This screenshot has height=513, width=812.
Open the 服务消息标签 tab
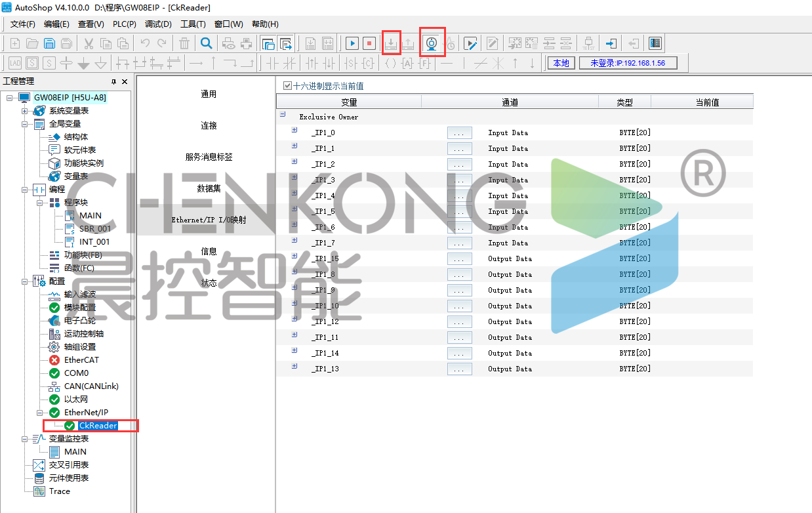209,157
